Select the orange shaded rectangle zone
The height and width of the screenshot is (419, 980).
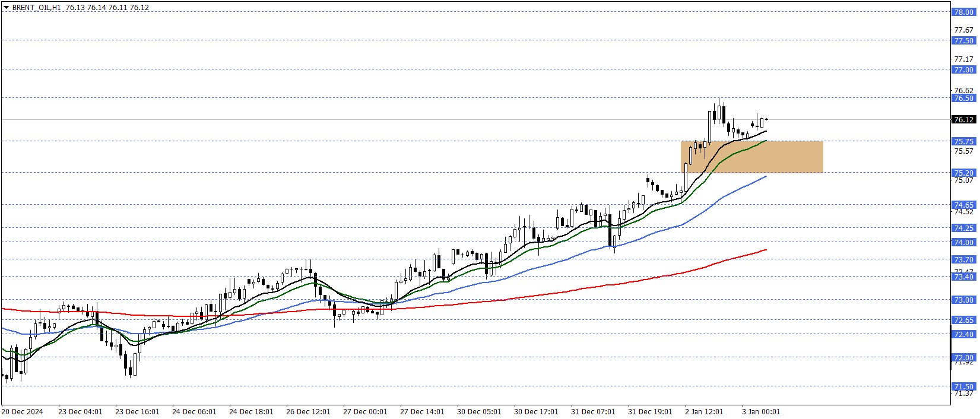pos(751,157)
